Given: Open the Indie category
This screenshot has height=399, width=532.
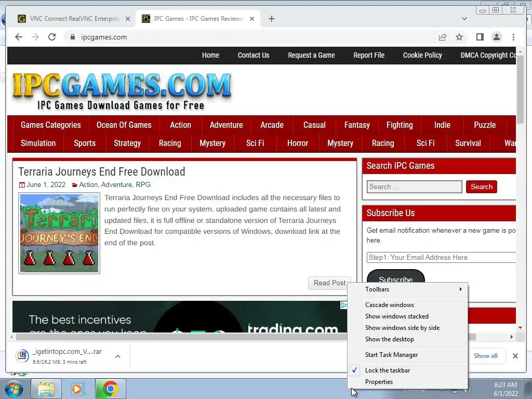Looking at the screenshot, I should [x=442, y=125].
